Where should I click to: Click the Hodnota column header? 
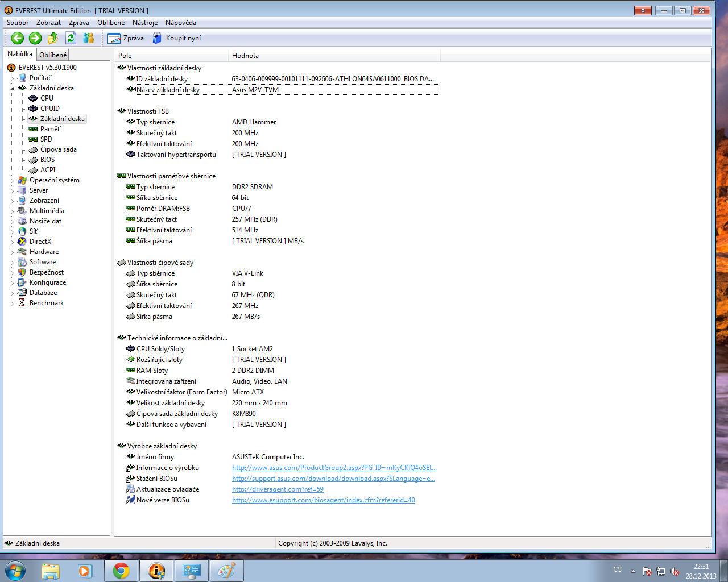334,56
